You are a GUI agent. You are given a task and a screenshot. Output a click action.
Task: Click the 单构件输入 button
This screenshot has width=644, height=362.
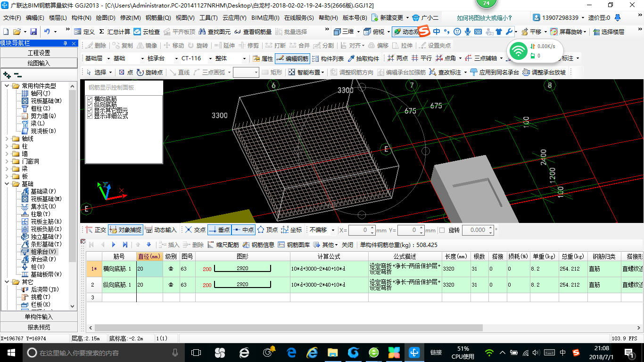click(39, 317)
